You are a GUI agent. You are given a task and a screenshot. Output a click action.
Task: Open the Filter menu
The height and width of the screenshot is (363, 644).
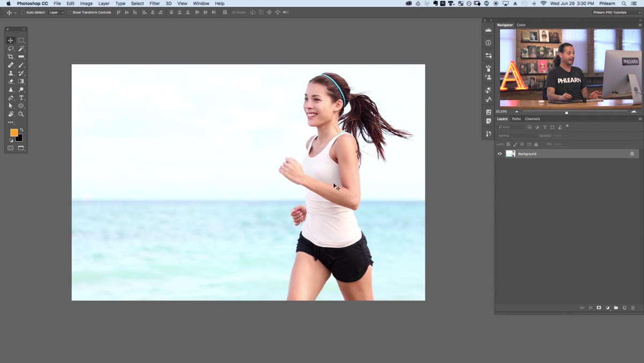coord(155,3)
